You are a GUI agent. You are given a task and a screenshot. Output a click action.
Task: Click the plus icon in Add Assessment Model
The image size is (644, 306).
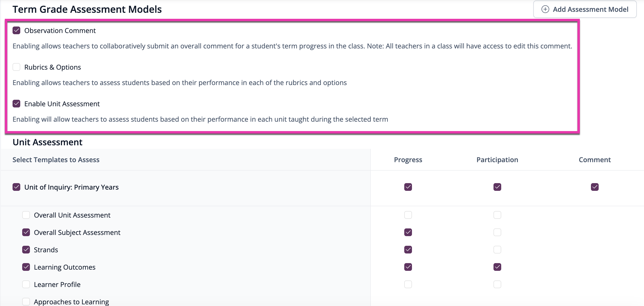(x=545, y=9)
